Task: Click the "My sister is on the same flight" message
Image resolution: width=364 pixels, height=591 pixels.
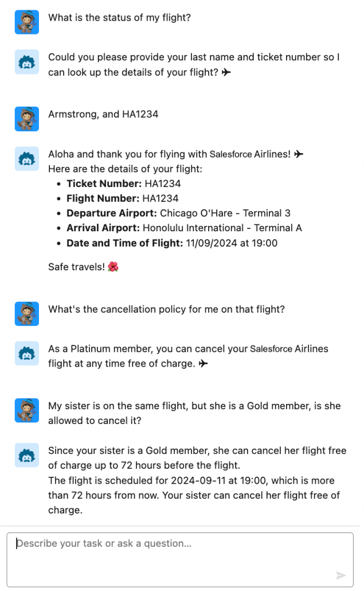Action: click(x=194, y=413)
